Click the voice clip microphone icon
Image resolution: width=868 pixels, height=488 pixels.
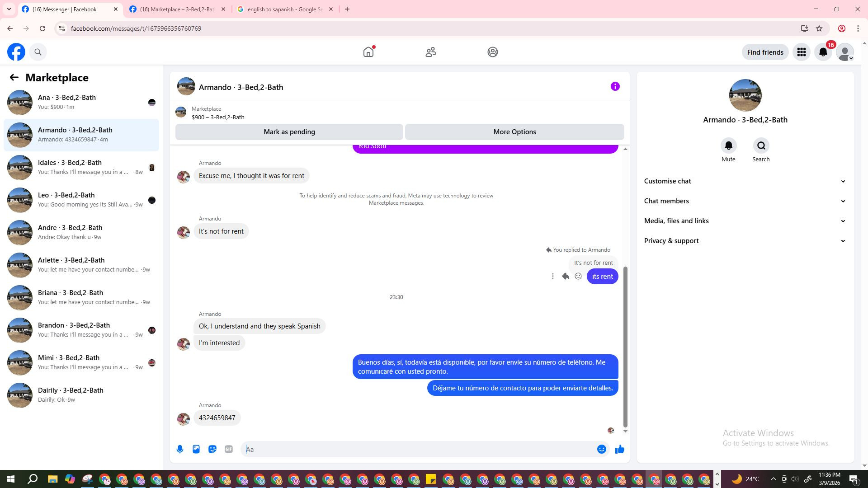pos(180,449)
